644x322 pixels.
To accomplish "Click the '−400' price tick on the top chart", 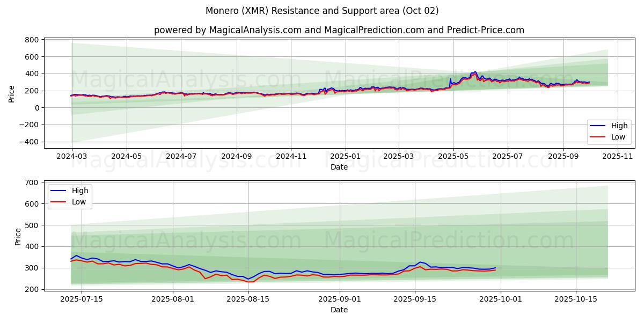I will pyautogui.click(x=29, y=142).
